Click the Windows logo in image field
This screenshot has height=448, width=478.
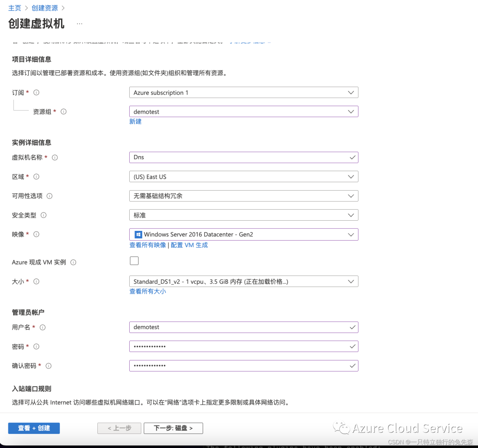tap(138, 234)
